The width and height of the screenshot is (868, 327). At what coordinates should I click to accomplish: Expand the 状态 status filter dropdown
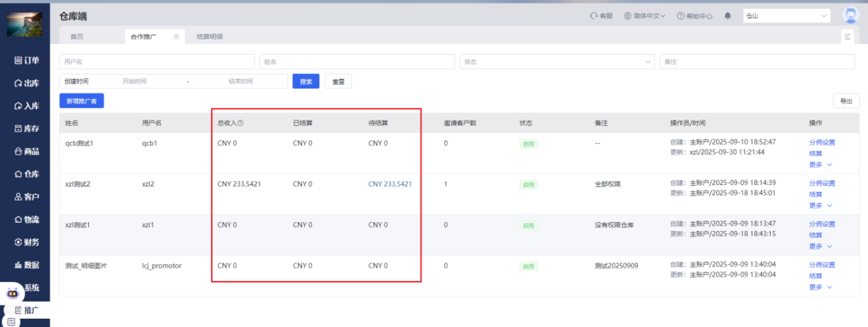(x=648, y=62)
